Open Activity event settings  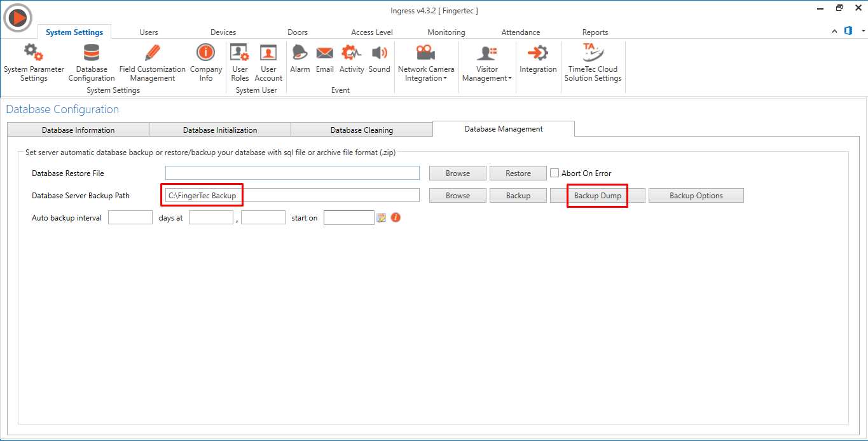352,59
